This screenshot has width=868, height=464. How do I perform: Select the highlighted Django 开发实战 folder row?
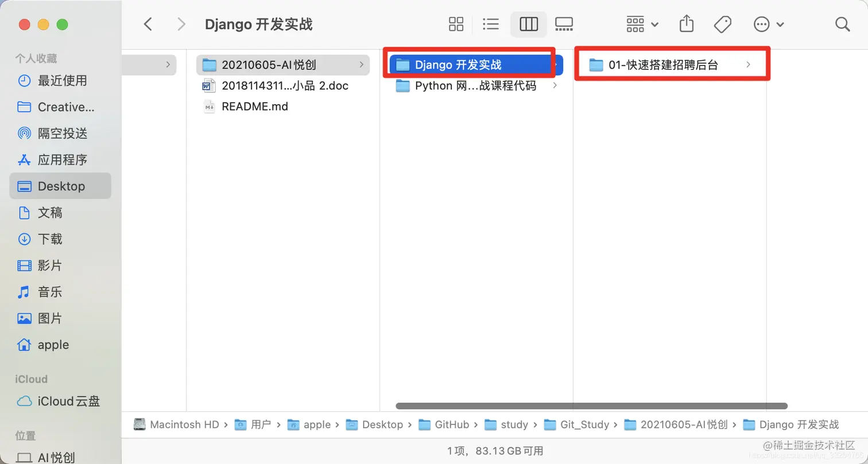[476, 65]
